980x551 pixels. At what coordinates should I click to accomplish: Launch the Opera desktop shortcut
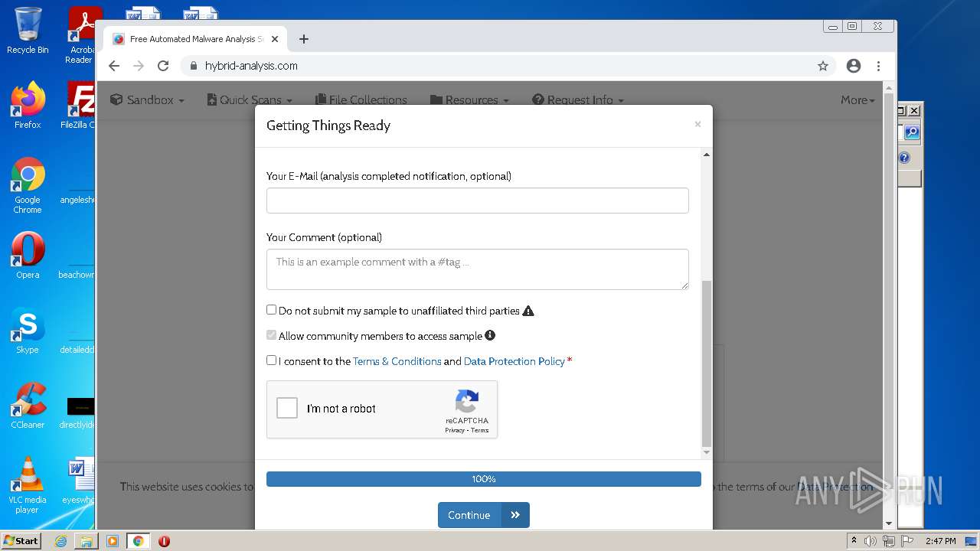[x=28, y=256]
